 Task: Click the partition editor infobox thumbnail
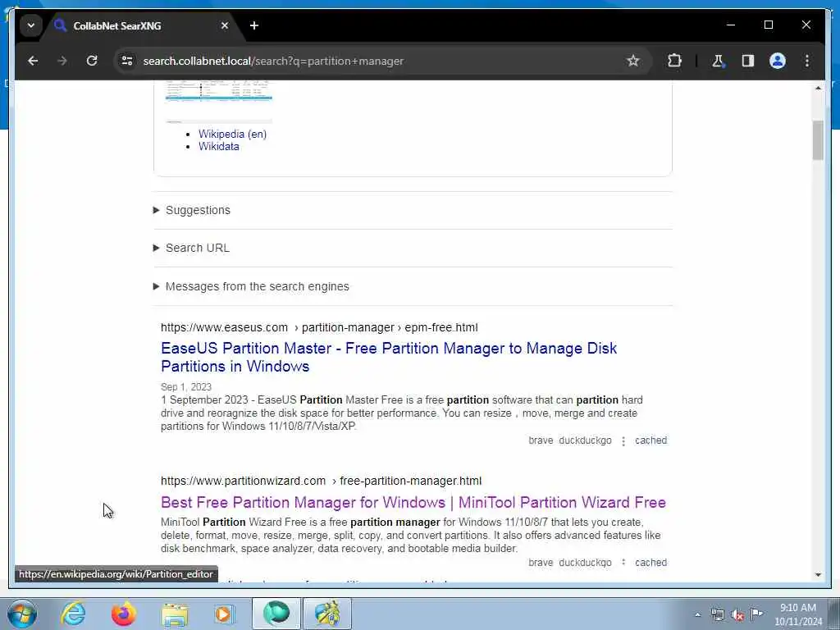click(218, 102)
